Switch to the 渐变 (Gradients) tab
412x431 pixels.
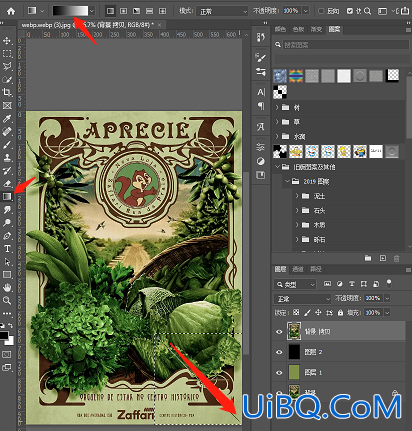[x=316, y=29]
